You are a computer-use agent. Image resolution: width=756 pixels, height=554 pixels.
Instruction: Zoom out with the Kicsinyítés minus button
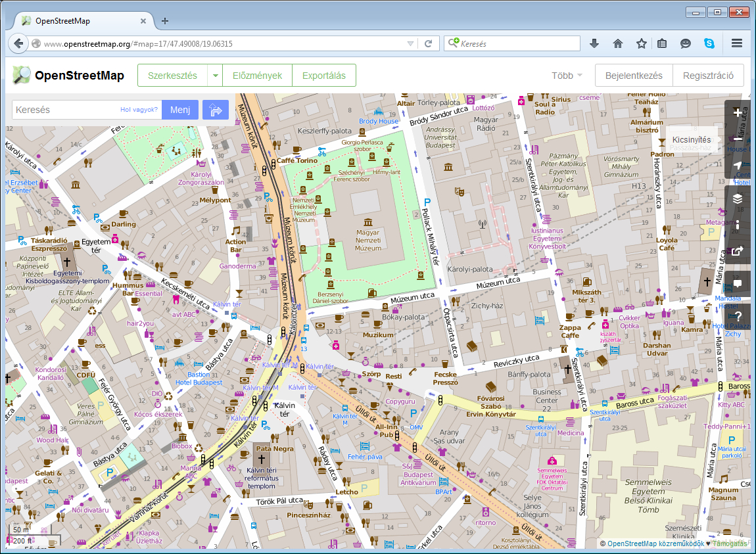[737, 139]
